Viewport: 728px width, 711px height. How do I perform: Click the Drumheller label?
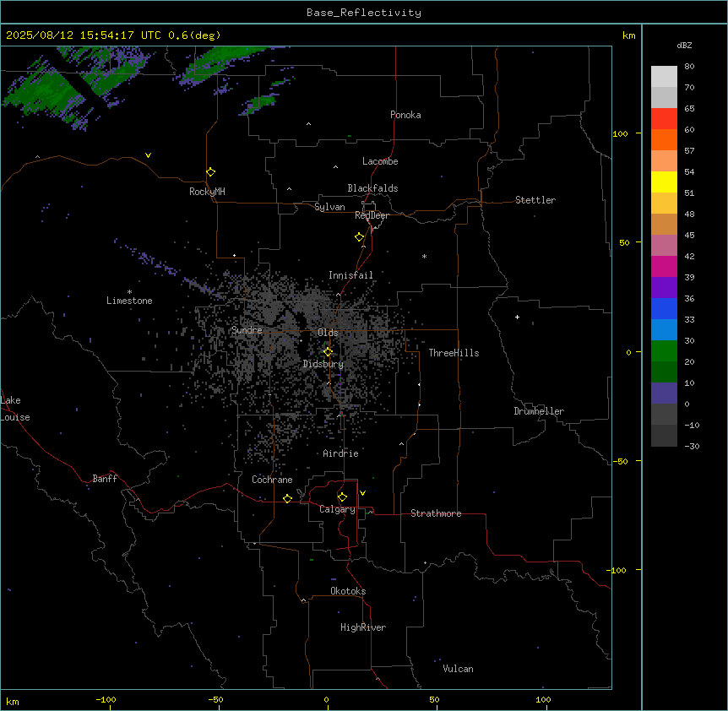click(539, 411)
